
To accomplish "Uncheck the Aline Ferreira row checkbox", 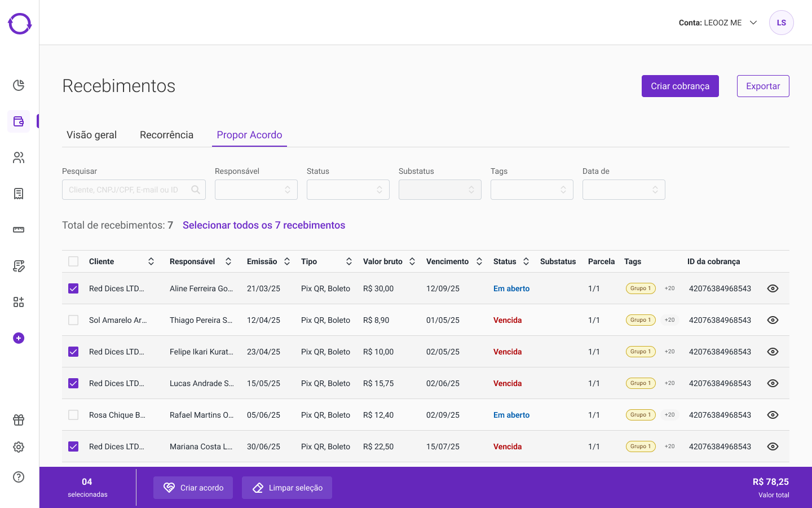I will 73,288.
